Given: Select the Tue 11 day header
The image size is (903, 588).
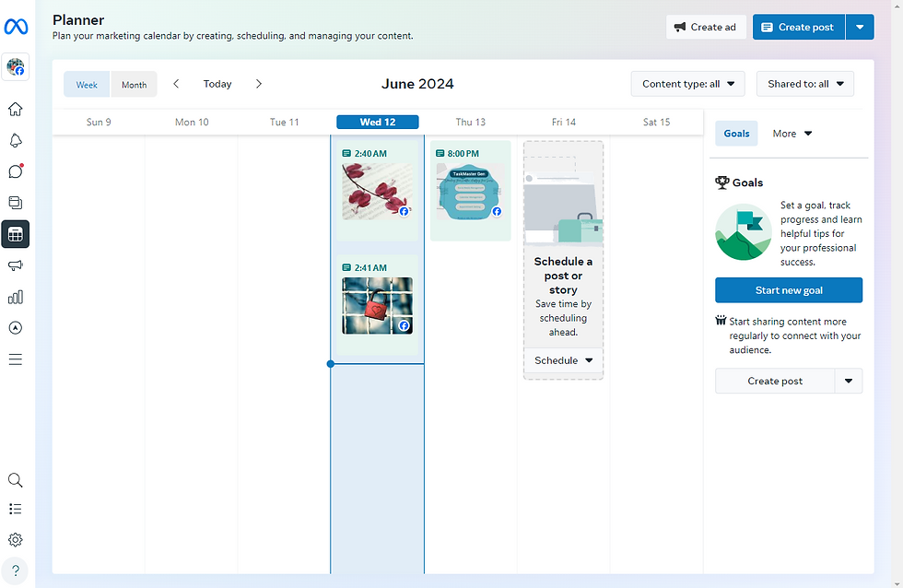Looking at the screenshot, I should (285, 122).
